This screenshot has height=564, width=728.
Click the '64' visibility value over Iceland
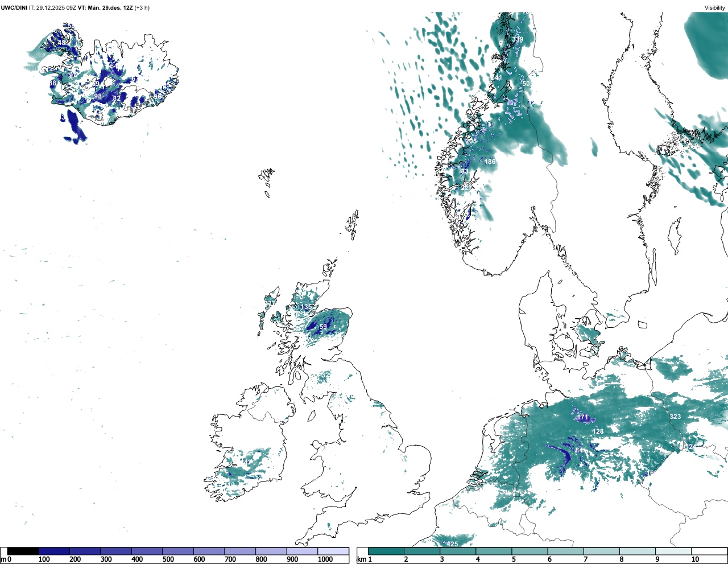click(x=114, y=66)
